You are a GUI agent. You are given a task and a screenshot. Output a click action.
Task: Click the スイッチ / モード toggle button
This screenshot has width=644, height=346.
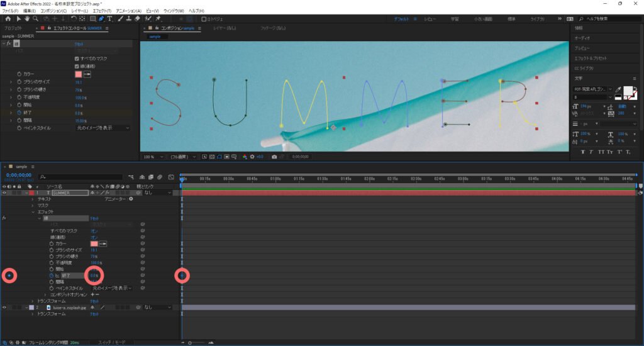pos(111,342)
